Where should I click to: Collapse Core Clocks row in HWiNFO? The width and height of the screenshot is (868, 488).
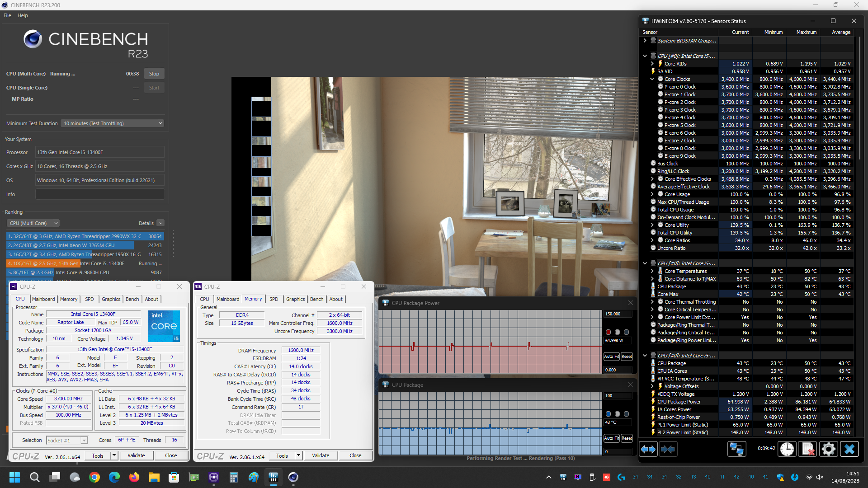tap(652, 79)
